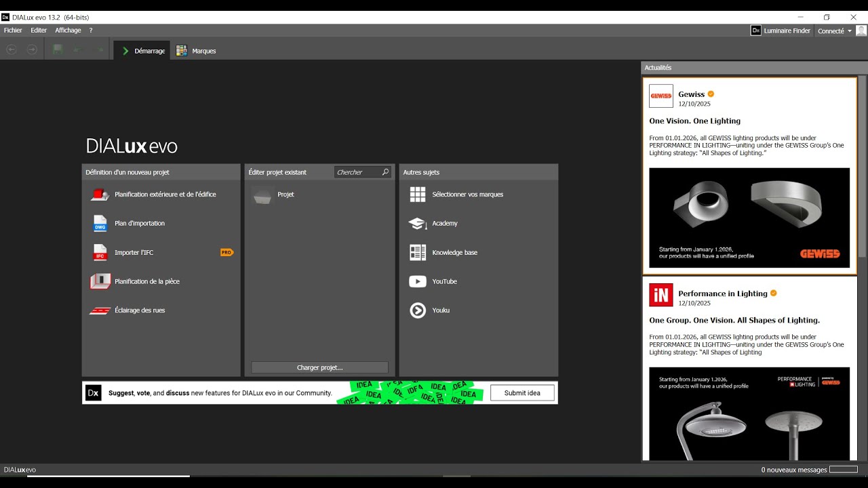Screen dimensions: 868x488
Task: Click the Éclairage des rues road icon
Action: (100, 310)
